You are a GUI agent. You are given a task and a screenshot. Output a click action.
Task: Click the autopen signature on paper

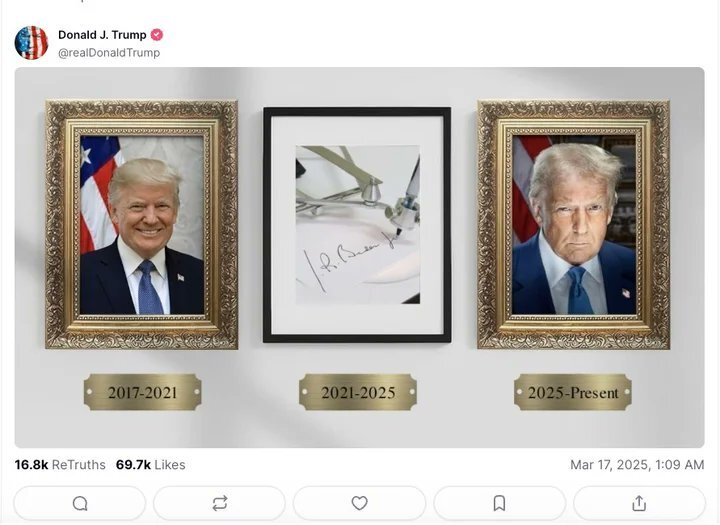coord(349,262)
